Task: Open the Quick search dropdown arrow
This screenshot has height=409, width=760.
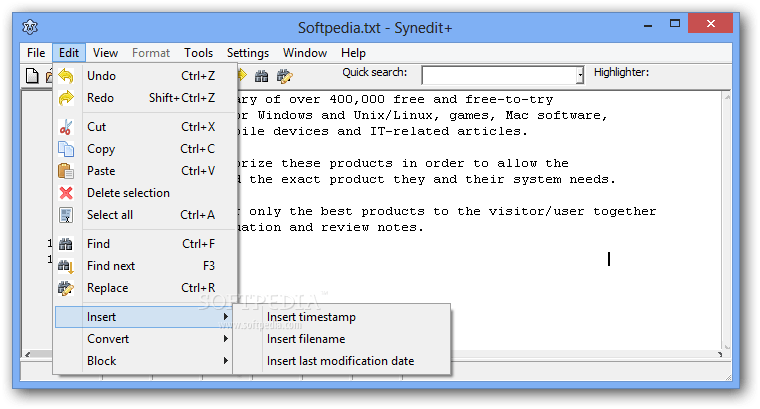Action: tap(579, 76)
